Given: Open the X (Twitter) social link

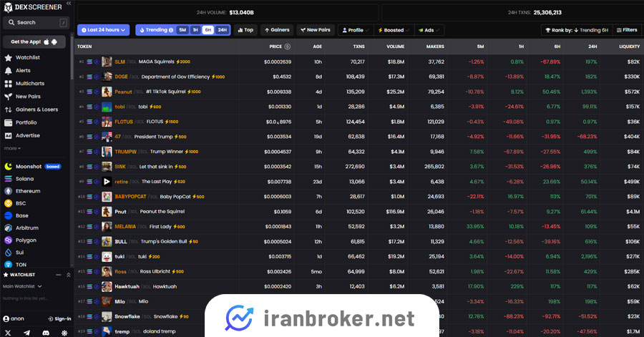Looking at the screenshot, I should tap(8, 333).
